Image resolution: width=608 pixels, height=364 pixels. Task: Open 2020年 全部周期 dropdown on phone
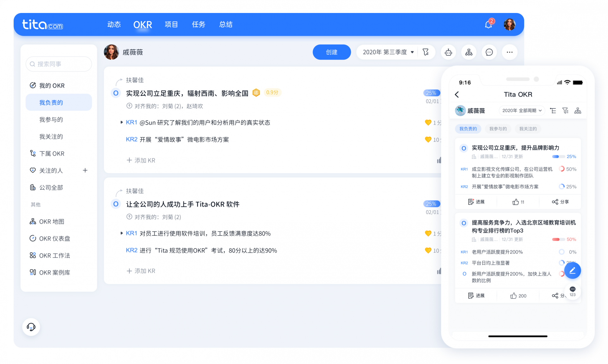[522, 111]
